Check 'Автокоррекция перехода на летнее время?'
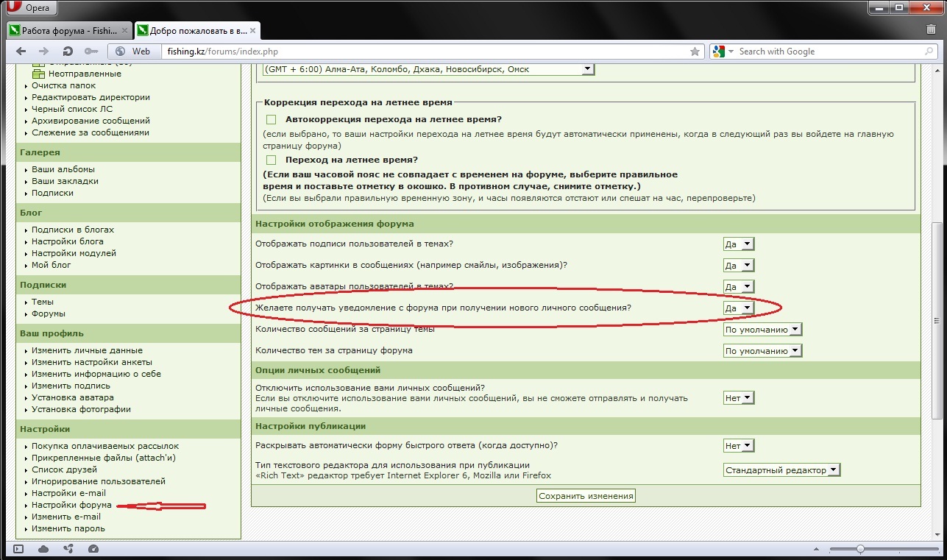This screenshot has height=560, width=947. [271, 119]
